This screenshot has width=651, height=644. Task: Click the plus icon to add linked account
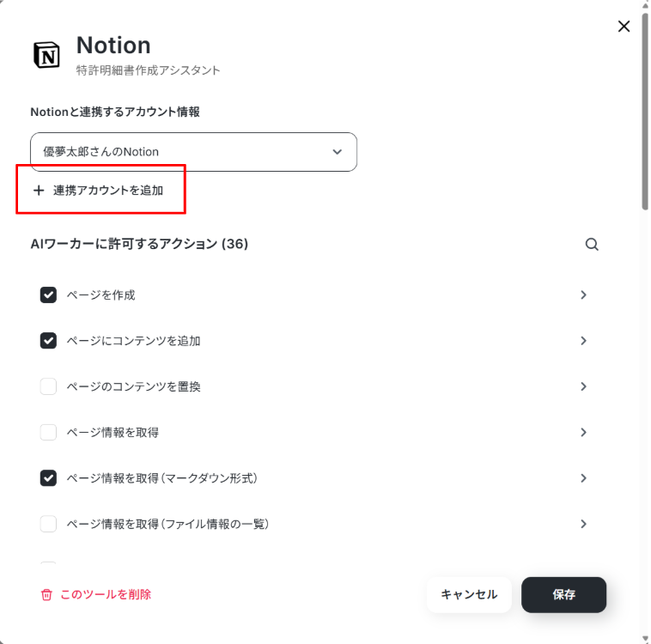point(39,191)
